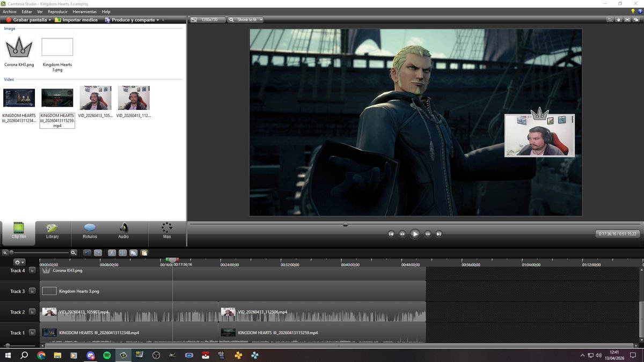This screenshot has height=362, width=644.
Task: Select VID_20260413_112... video thumbnail in bin
Action: [x=134, y=98]
